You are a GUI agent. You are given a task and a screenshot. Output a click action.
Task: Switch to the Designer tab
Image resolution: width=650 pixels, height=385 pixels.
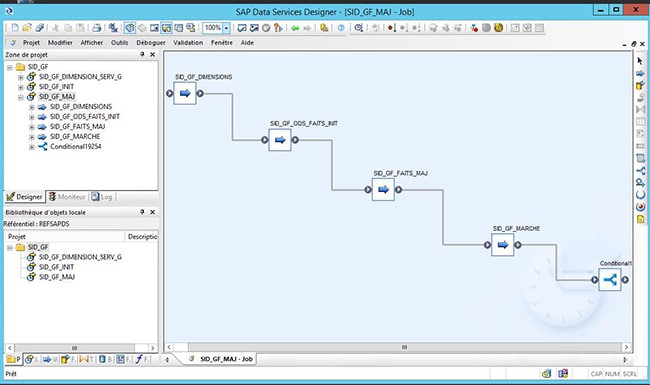pyautogui.click(x=24, y=196)
